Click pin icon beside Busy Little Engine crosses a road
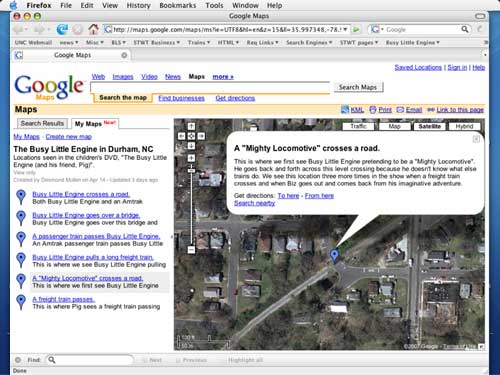 21,197
